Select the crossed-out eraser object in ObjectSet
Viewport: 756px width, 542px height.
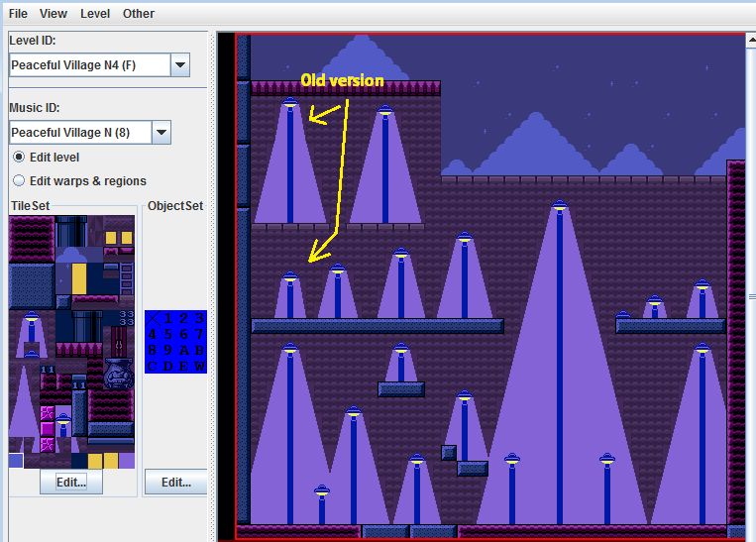[152, 318]
